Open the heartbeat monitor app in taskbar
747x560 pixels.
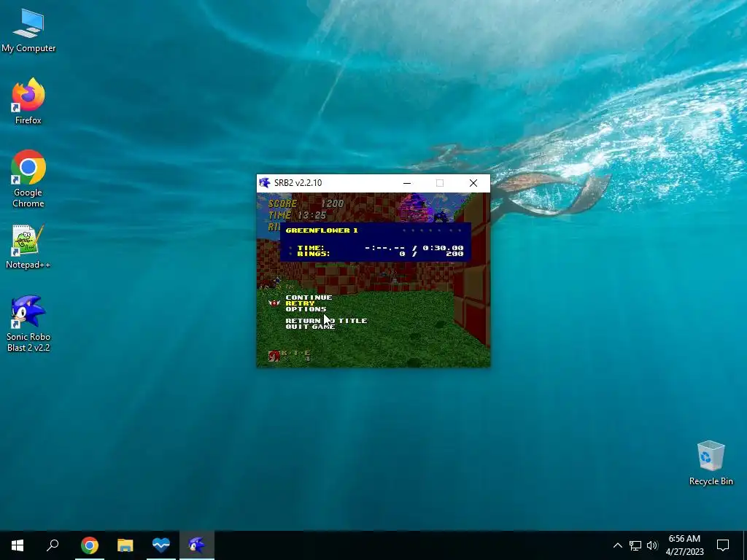coord(161,545)
